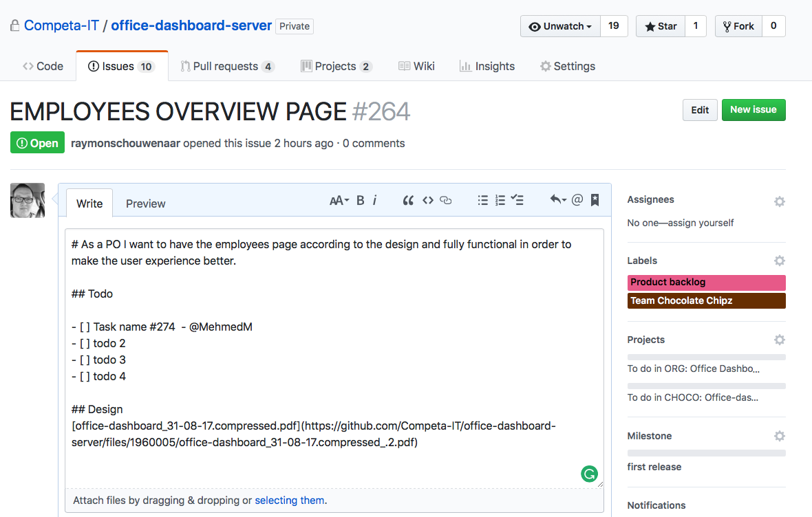The width and height of the screenshot is (812, 517).
Task: Add a task list
Action: tap(517, 200)
